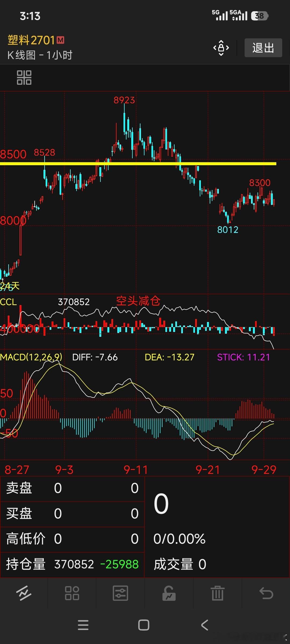Viewport: 290px width, 644px height.
Task: Tap the 9-11 date axis label
Action: coord(136,470)
